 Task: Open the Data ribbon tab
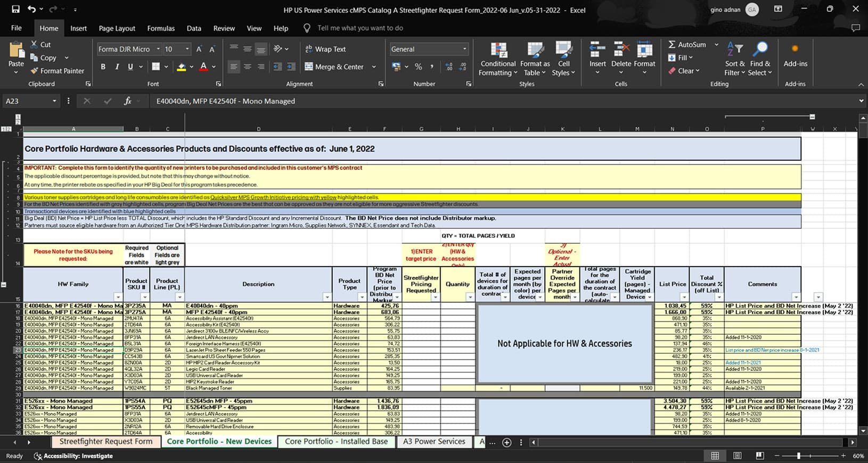click(194, 28)
